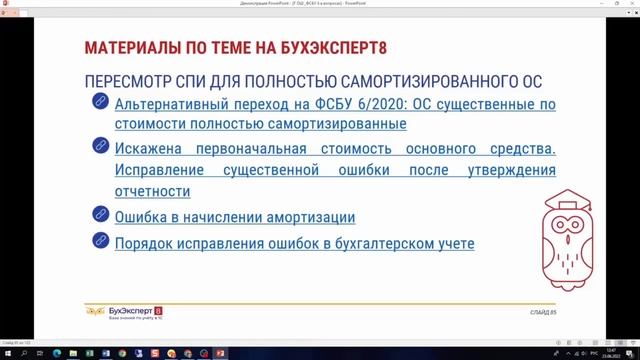Image resolution: width=640 pixels, height=360 pixels.
Task: Switch to the red 'S' app on taskbar
Action: click(155, 353)
